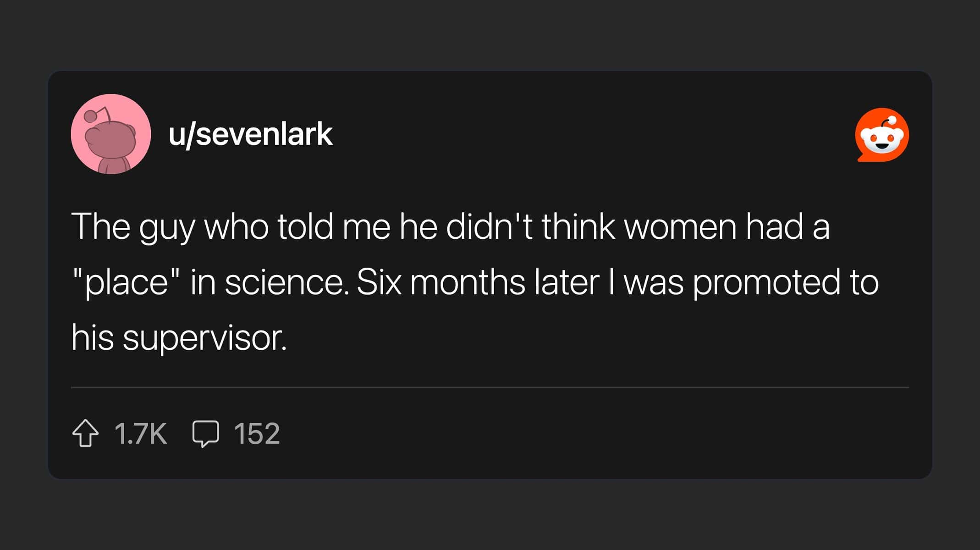Click the word "guy" in the first line
This screenshot has height=550, width=980.
pos(167,227)
